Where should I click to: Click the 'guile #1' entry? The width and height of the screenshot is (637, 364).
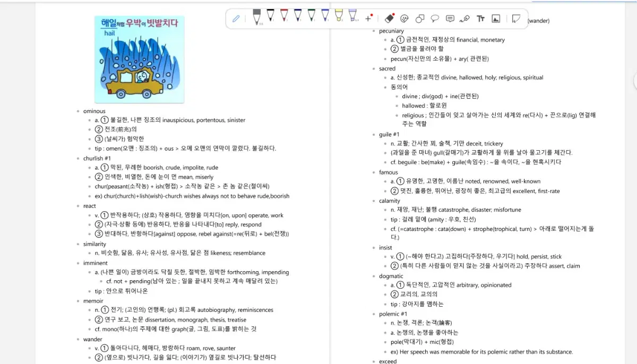pyautogui.click(x=389, y=134)
